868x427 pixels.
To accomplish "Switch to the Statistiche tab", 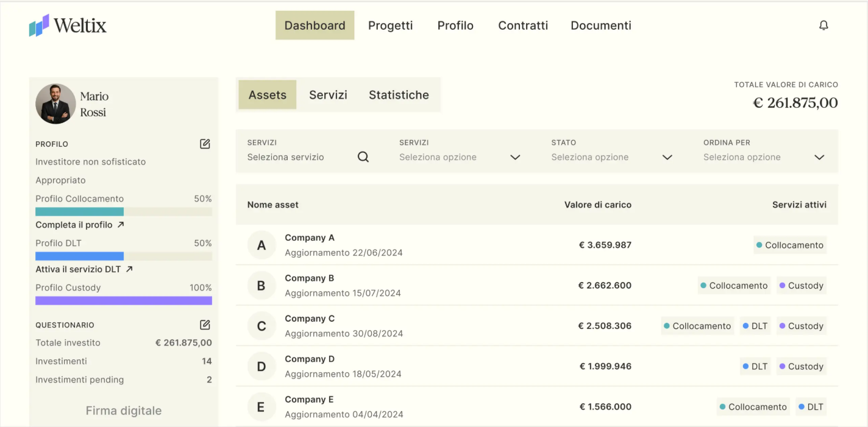I will click(x=399, y=94).
